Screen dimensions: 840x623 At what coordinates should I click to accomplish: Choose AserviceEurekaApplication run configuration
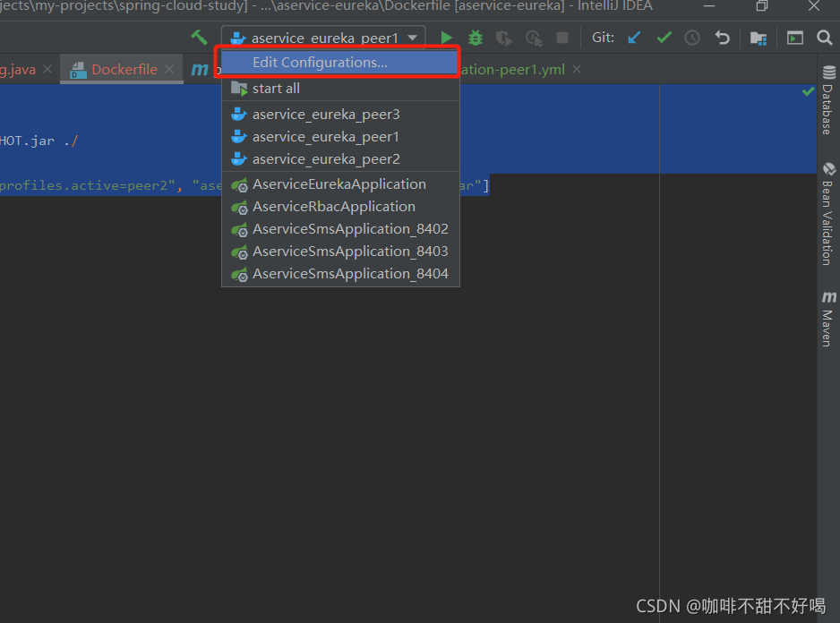click(x=340, y=184)
